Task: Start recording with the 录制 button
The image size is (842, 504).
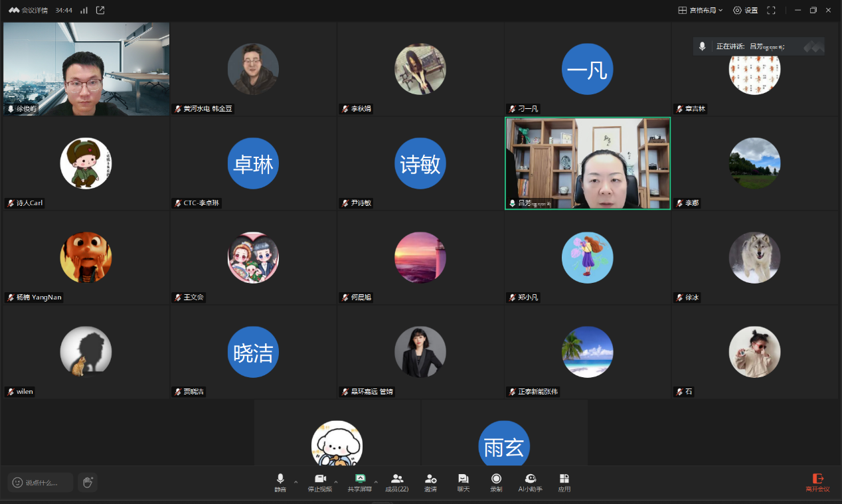Action: pyautogui.click(x=496, y=482)
